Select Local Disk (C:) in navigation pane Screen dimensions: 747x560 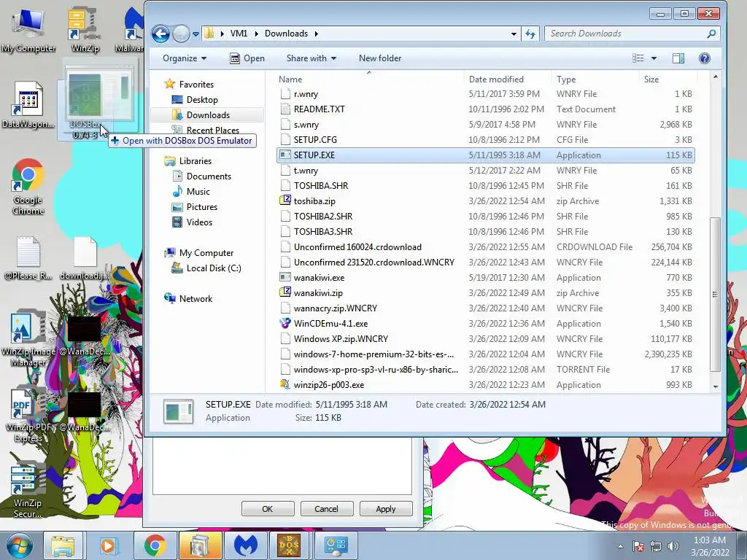[x=206, y=268]
